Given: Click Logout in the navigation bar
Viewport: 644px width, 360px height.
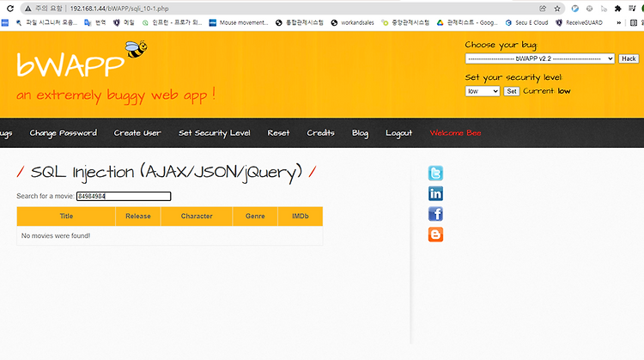Looking at the screenshot, I should (x=398, y=133).
